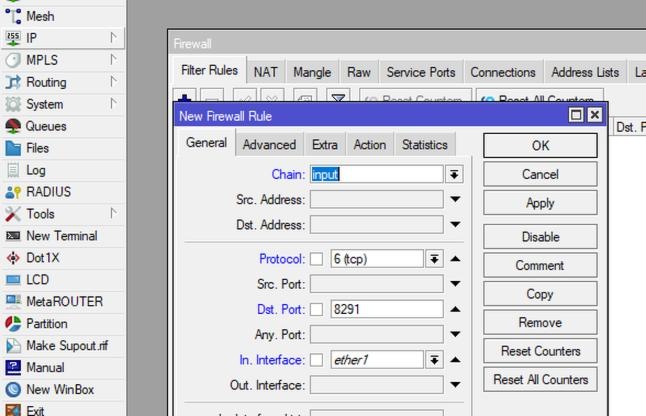This screenshot has width=646, height=416.
Task: Open Files folder icon
Action: 13,148
